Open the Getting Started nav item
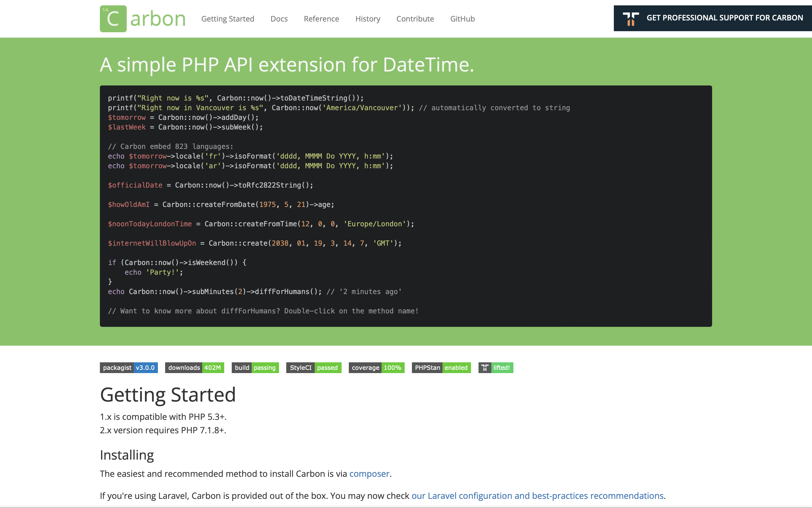812x508 pixels. tap(227, 19)
